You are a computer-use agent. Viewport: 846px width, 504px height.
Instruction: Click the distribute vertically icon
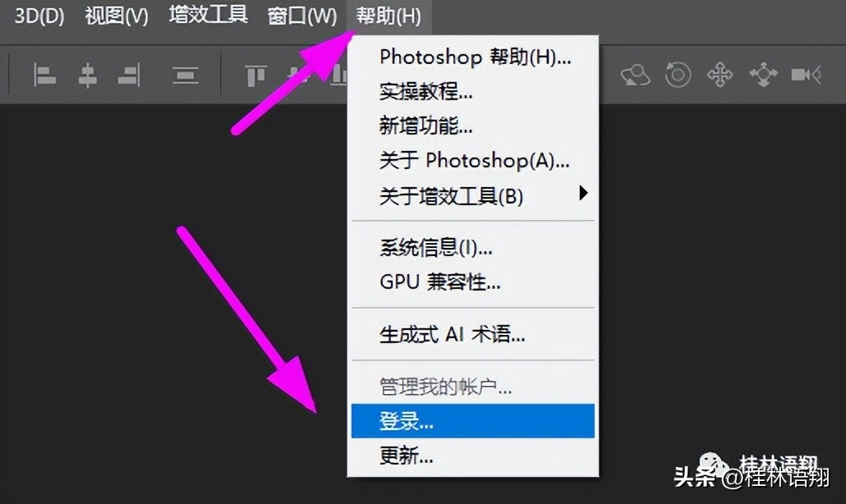pos(185,76)
